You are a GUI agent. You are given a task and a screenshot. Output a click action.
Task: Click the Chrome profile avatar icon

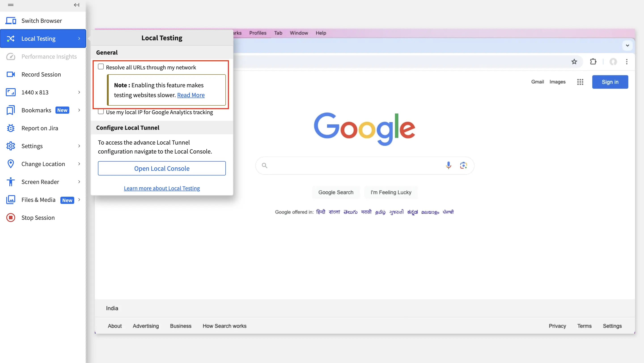[613, 62]
